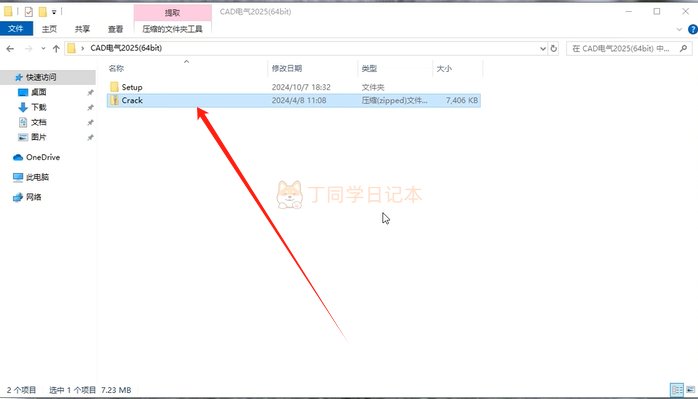
Task: Go back with the back arrow
Action: pyautogui.click(x=10, y=49)
